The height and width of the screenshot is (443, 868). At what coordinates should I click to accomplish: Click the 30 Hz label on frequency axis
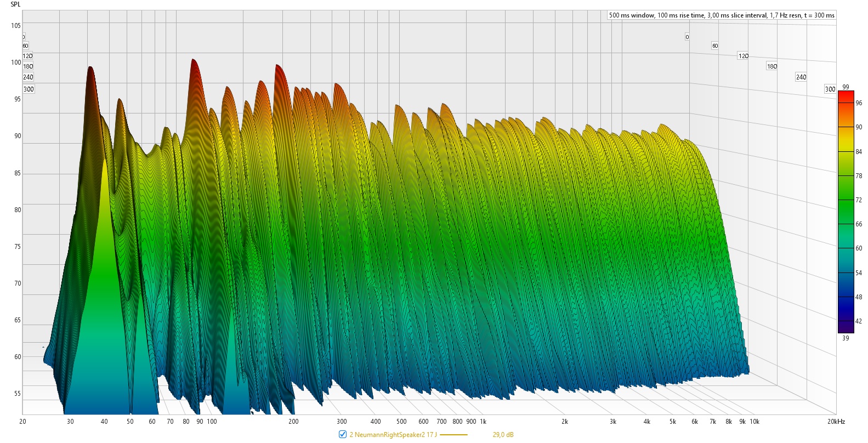click(70, 422)
